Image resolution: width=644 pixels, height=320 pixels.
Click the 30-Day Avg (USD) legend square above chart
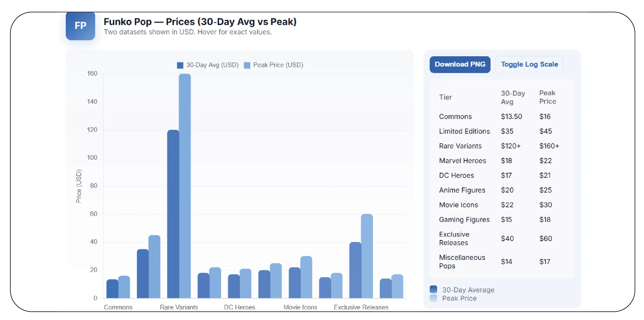(180, 65)
